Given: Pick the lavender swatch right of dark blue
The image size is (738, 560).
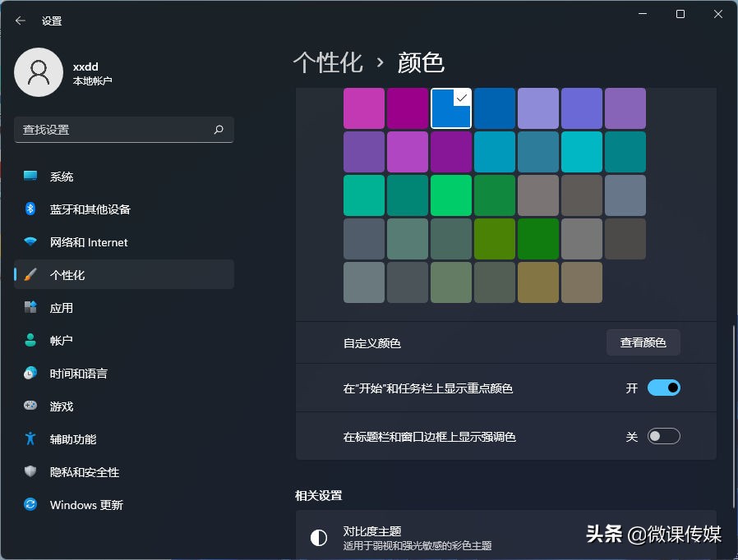Looking at the screenshot, I should tap(538, 108).
